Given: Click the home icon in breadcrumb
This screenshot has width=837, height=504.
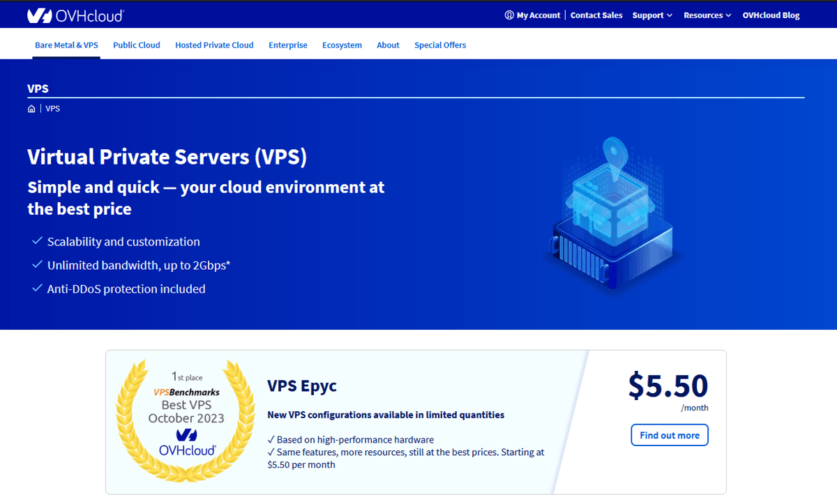Looking at the screenshot, I should (31, 109).
